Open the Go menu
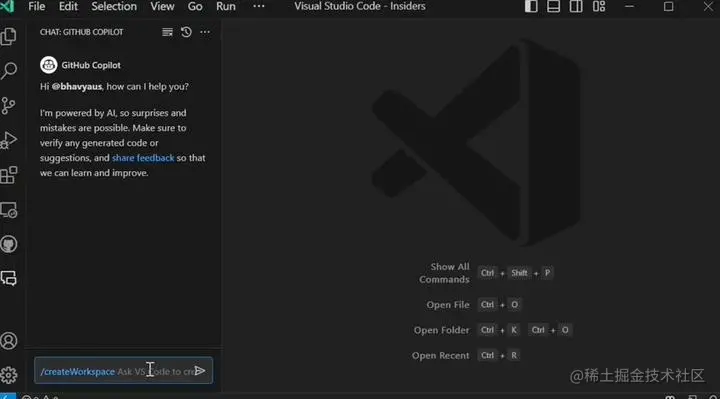 pos(195,6)
